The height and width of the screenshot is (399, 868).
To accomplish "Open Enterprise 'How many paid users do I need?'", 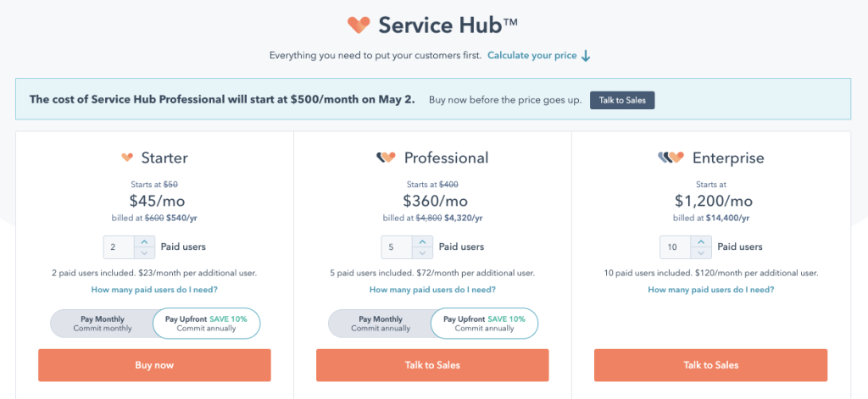I will pyautogui.click(x=711, y=290).
